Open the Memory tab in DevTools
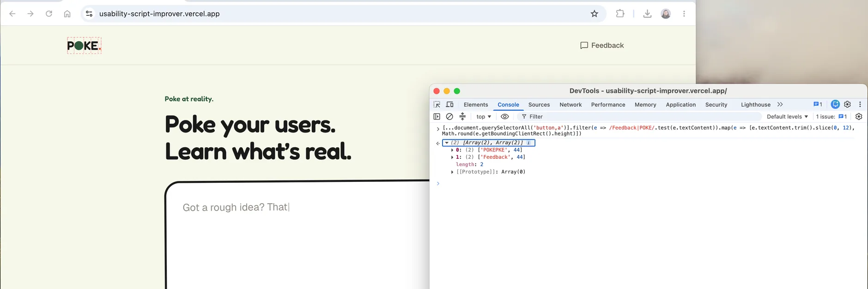868x289 pixels. click(645, 105)
